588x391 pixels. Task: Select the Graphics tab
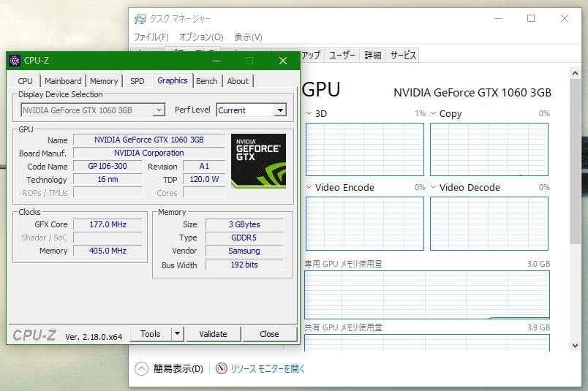[173, 80]
